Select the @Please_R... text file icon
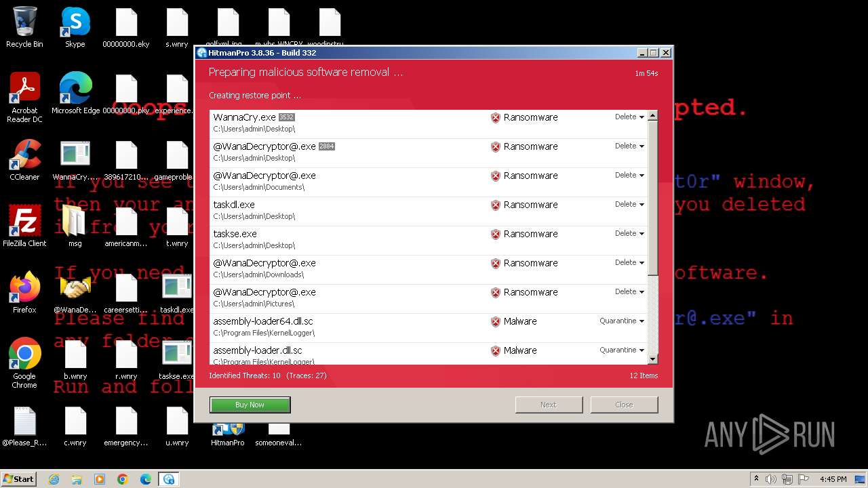The height and width of the screenshot is (488, 868). click(24, 426)
